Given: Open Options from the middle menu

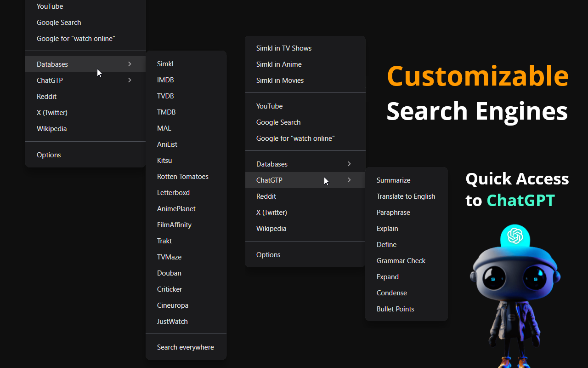Looking at the screenshot, I should click(268, 254).
